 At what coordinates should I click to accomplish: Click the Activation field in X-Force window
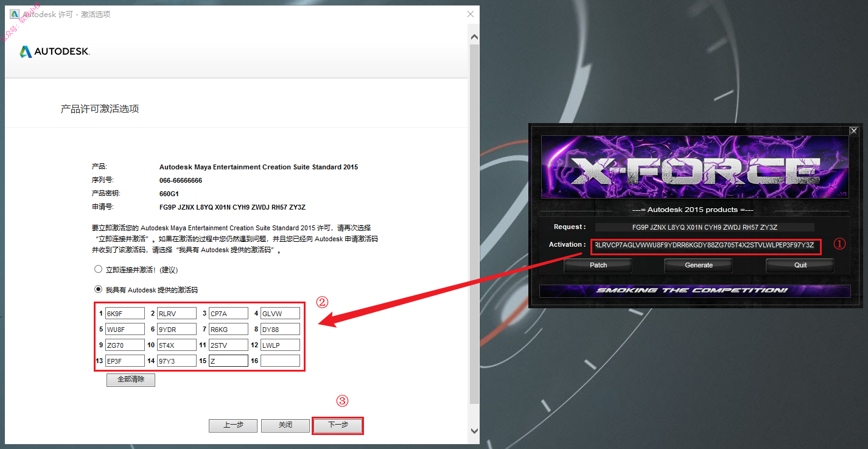(x=704, y=246)
